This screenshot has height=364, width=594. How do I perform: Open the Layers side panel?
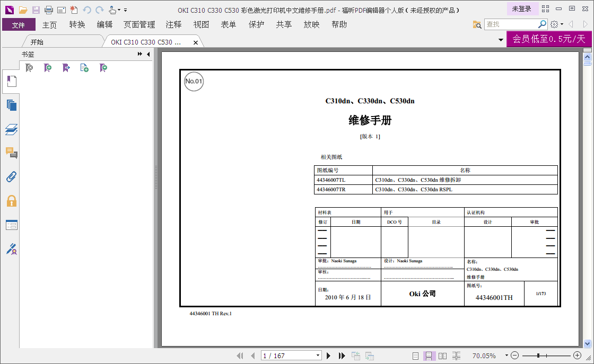11,129
